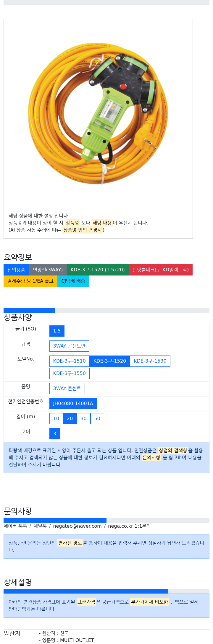Click the 문의사항 section progress bar
Screen dimensions: 213x644
tap(106, 520)
